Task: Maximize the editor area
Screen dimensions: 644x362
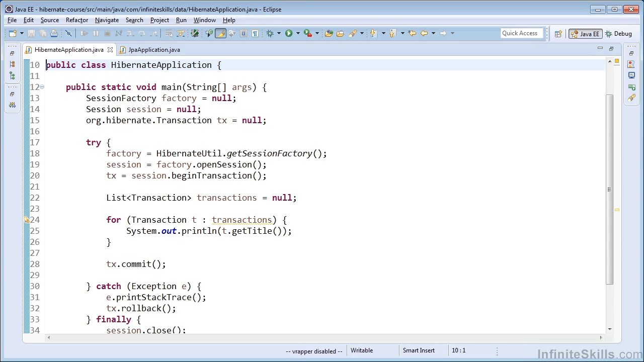Action: coord(611,49)
